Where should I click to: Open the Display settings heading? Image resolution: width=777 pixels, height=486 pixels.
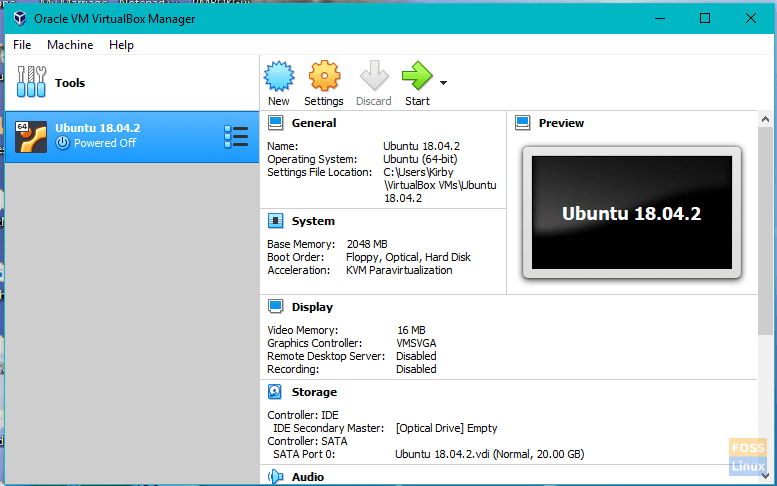tap(312, 307)
